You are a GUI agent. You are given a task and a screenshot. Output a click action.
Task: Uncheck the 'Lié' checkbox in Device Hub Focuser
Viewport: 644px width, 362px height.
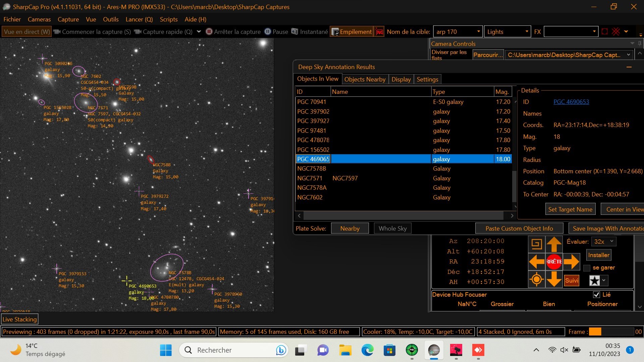click(596, 295)
